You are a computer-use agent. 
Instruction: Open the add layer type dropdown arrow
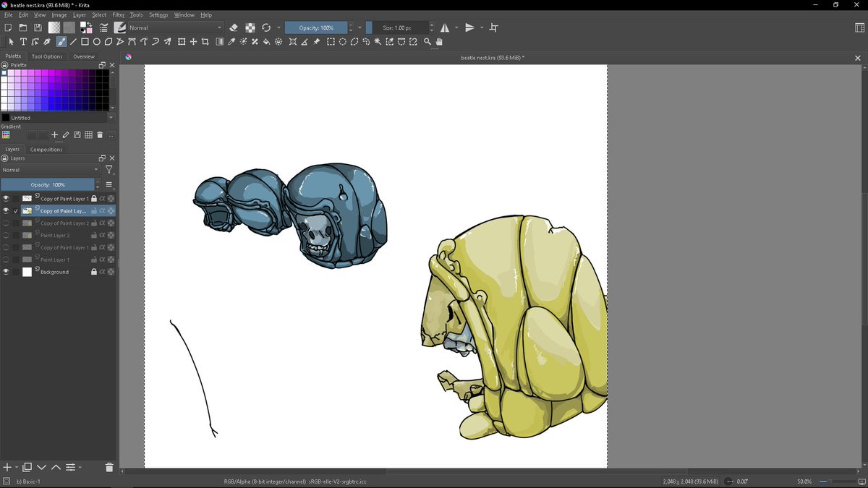click(15, 468)
